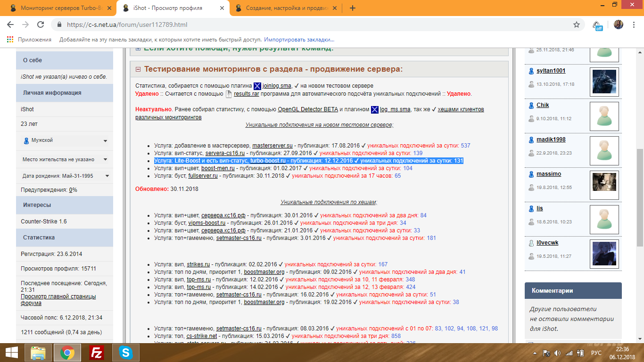Click the user icon beside Chik

(531, 105)
